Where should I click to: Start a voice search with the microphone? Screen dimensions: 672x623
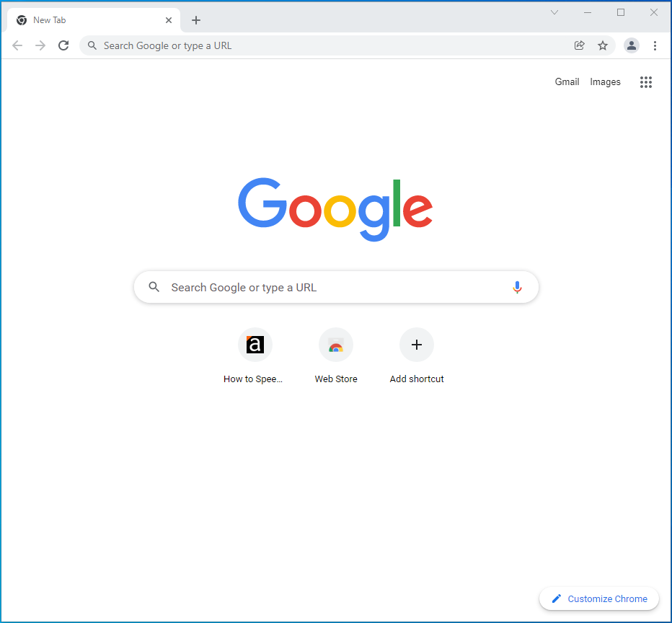click(x=517, y=287)
